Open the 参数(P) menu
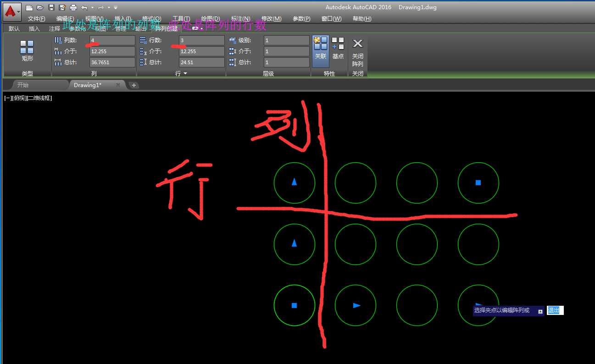Viewport: 595px width, 364px height. point(301,19)
